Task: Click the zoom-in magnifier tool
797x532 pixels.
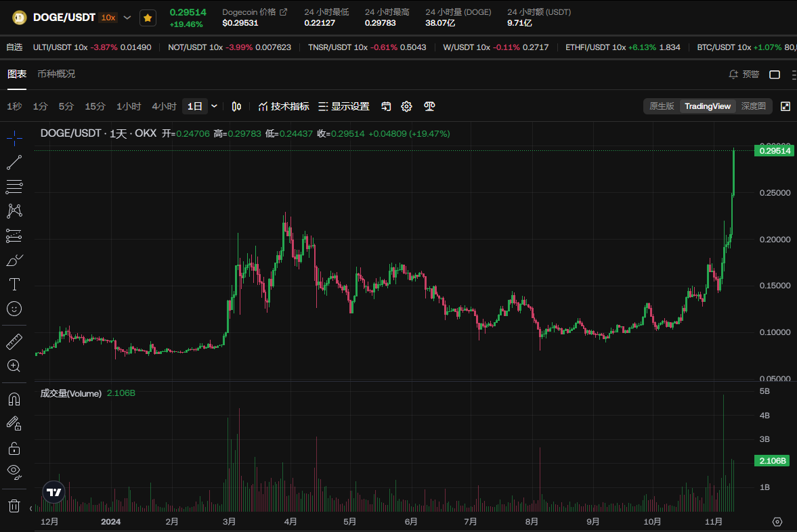Action: pos(14,366)
